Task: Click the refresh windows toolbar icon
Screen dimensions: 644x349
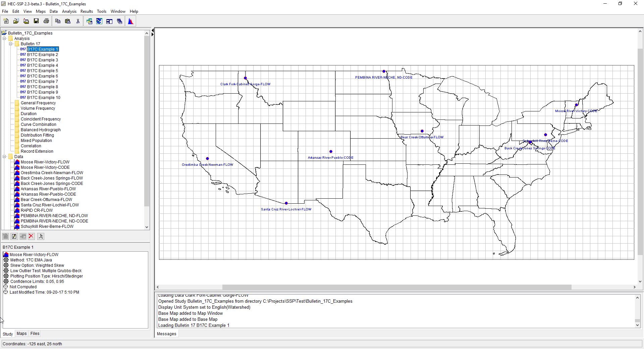Action: pyautogui.click(x=99, y=21)
